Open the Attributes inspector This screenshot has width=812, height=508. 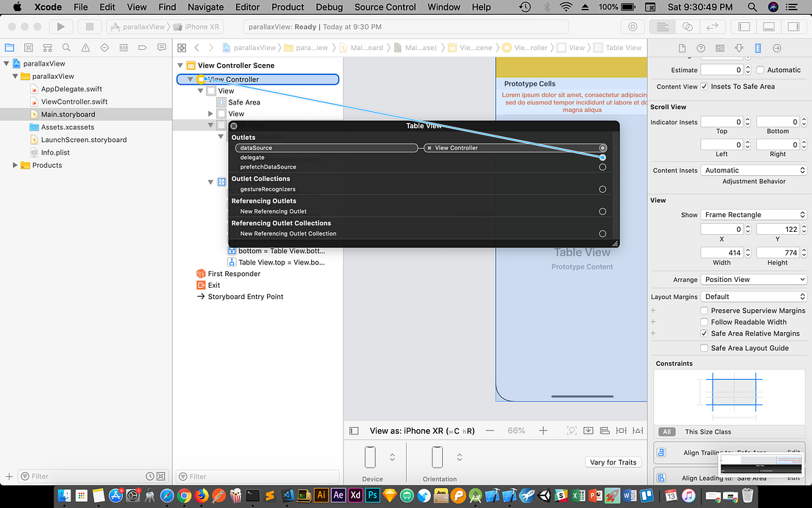click(x=738, y=47)
